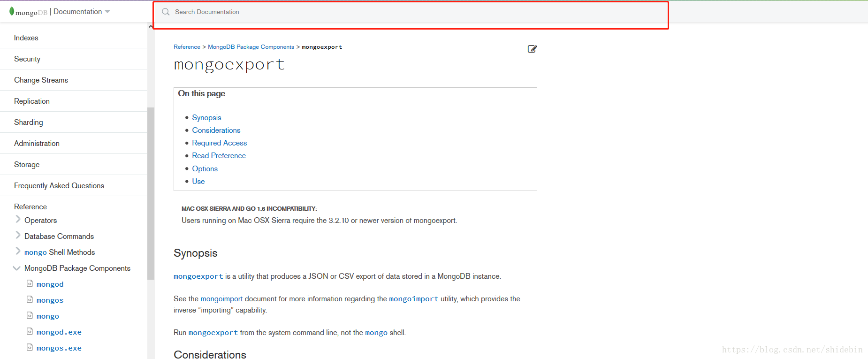Open the mongo sidebar link

48,316
